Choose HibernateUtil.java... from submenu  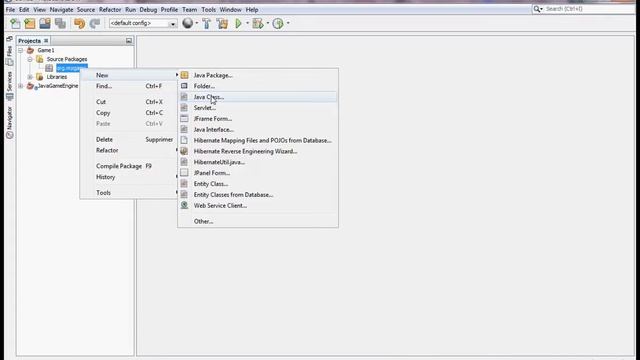click(x=258, y=162)
